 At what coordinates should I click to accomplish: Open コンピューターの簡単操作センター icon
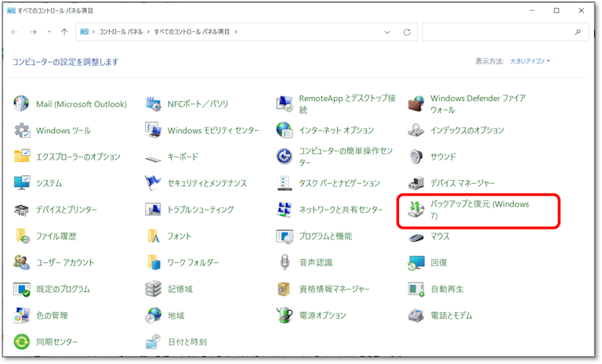click(x=285, y=157)
